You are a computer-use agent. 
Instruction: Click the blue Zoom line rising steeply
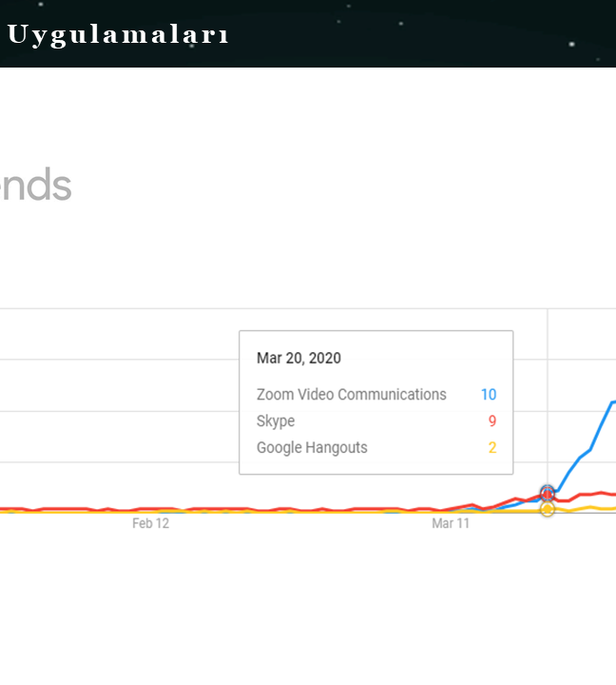(585, 453)
